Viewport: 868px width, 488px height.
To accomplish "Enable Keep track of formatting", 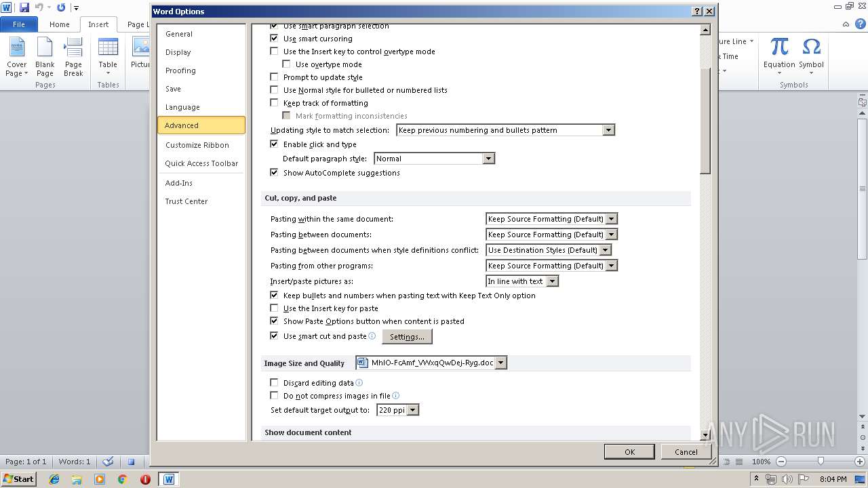I will (x=274, y=103).
